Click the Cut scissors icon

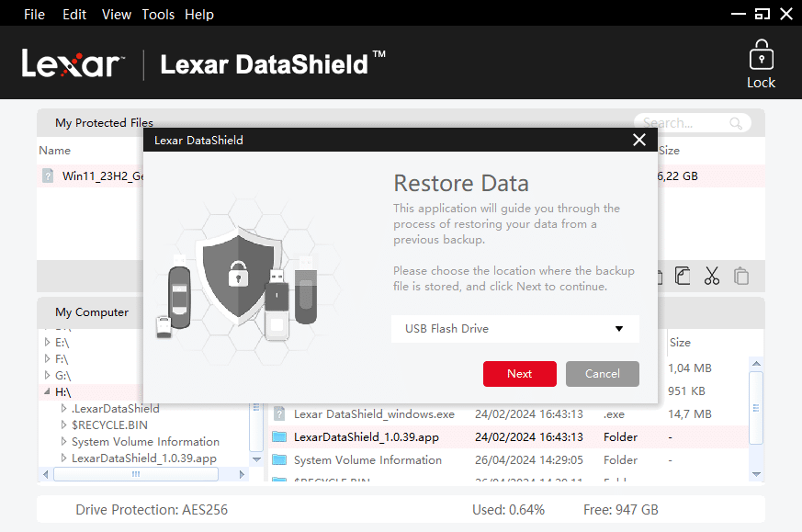[711, 276]
